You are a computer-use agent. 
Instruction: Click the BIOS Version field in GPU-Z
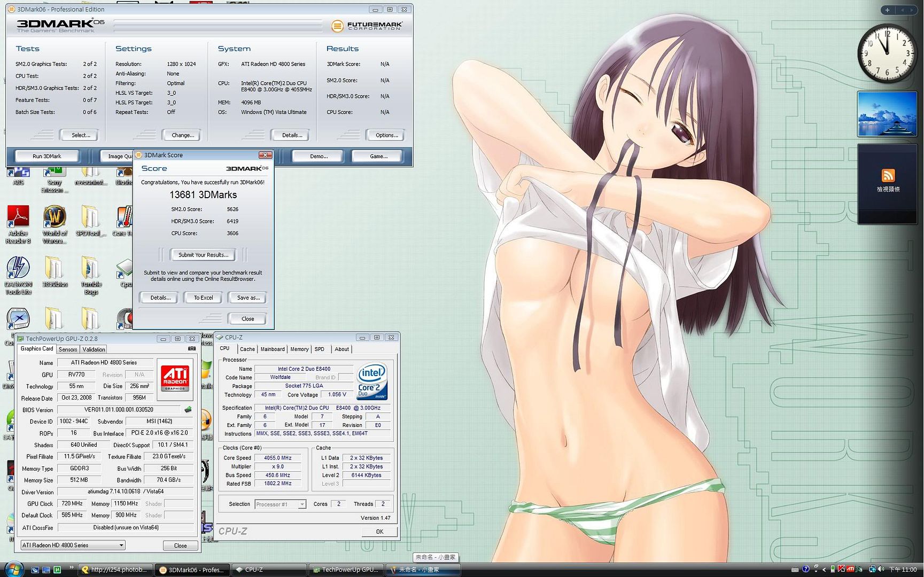coord(119,410)
